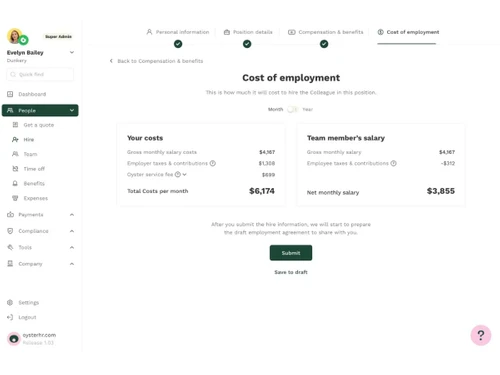The width and height of the screenshot is (500, 375).
Task: Click the $6,174 total costs value
Action: pyautogui.click(x=262, y=191)
